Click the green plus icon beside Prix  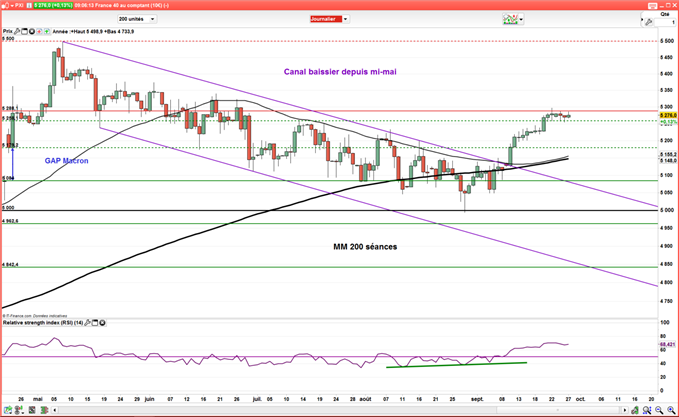46,31
